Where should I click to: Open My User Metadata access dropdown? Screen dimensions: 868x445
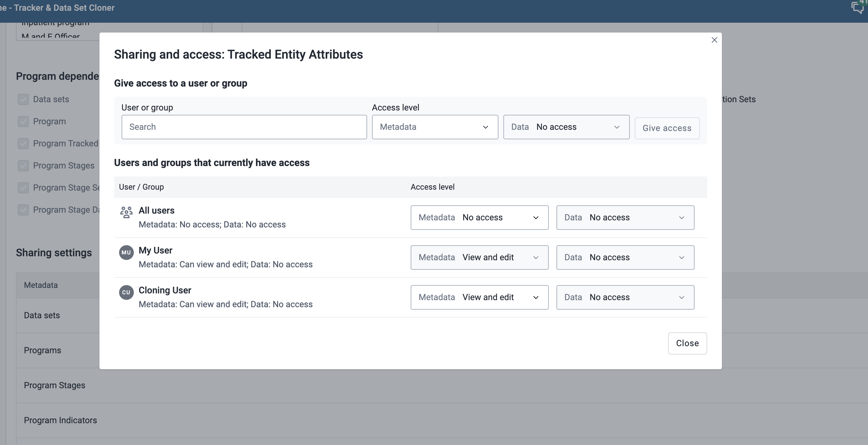pyautogui.click(x=479, y=257)
